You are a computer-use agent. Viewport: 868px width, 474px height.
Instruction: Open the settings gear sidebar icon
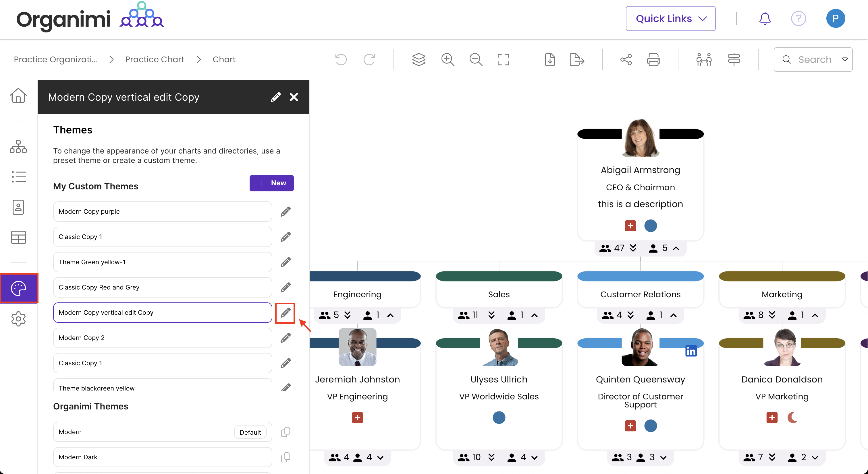[18, 318]
